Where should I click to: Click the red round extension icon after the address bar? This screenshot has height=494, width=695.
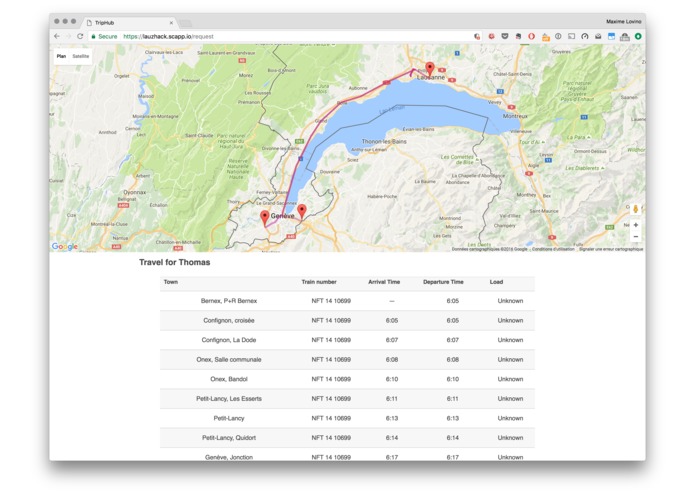point(492,36)
